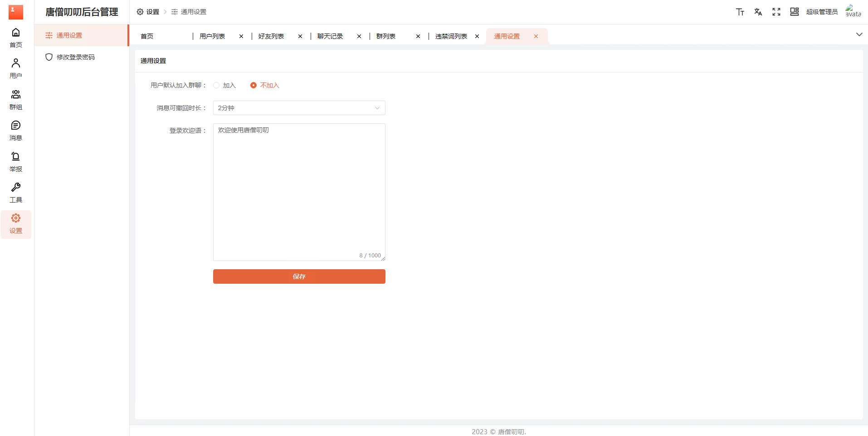This screenshot has height=436, width=868.
Task: Open the 群组 groups sidebar icon
Action: tap(16, 100)
